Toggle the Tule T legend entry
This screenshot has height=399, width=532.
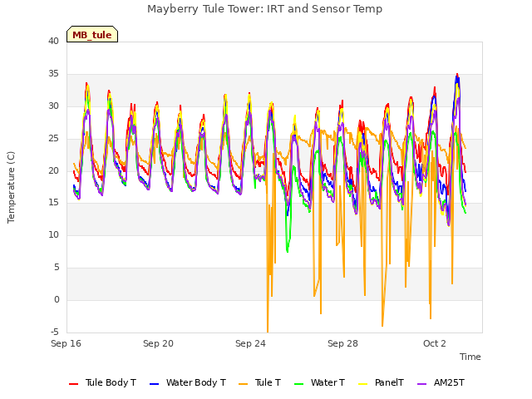coord(260,382)
